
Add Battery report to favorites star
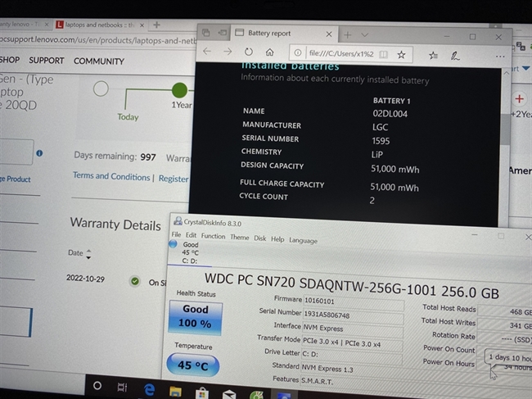coord(401,54)
